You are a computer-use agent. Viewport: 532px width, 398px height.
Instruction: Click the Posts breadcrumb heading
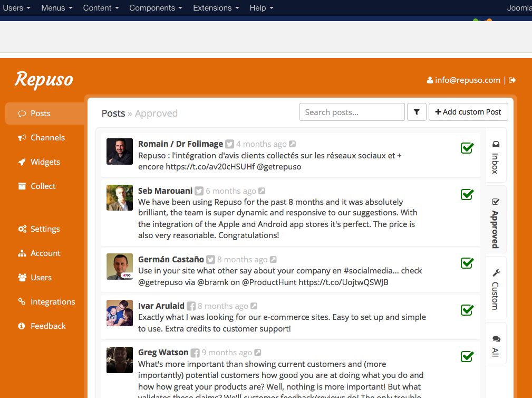click(x=113, y=113)
